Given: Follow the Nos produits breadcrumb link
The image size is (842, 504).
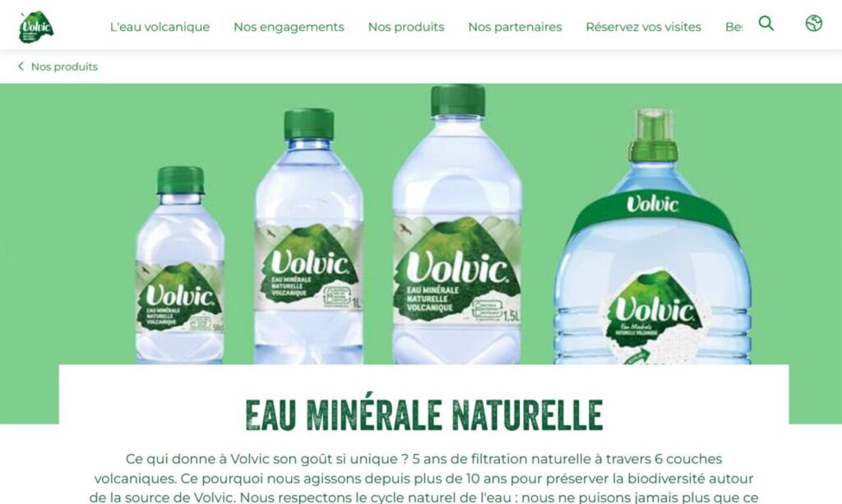Looking at the screenshot, I should point(64,67).
